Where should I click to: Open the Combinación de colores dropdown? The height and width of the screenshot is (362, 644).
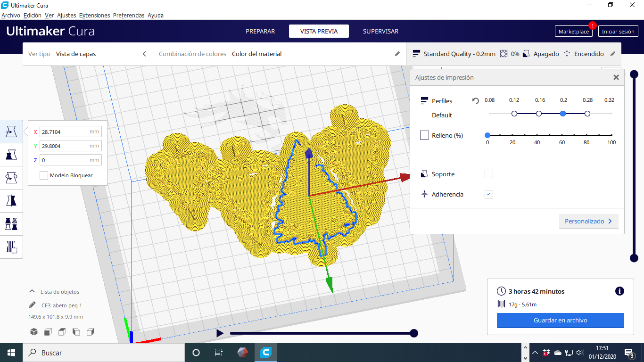point(280,54)
